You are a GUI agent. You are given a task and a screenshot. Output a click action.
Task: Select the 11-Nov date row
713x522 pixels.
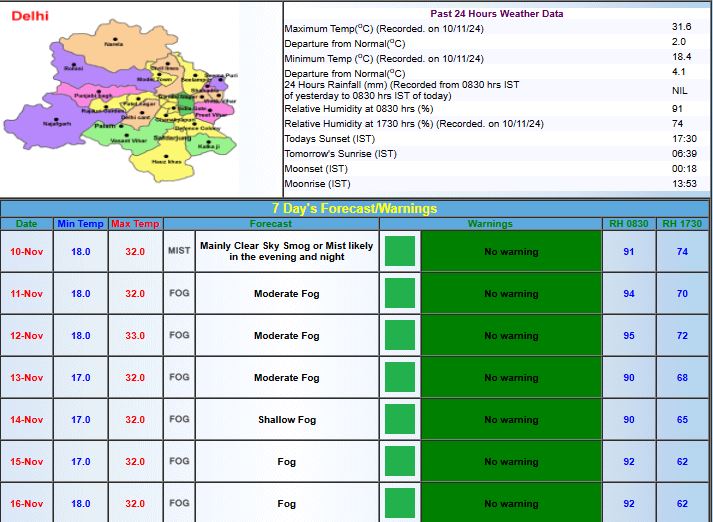(x=26, y=294)
